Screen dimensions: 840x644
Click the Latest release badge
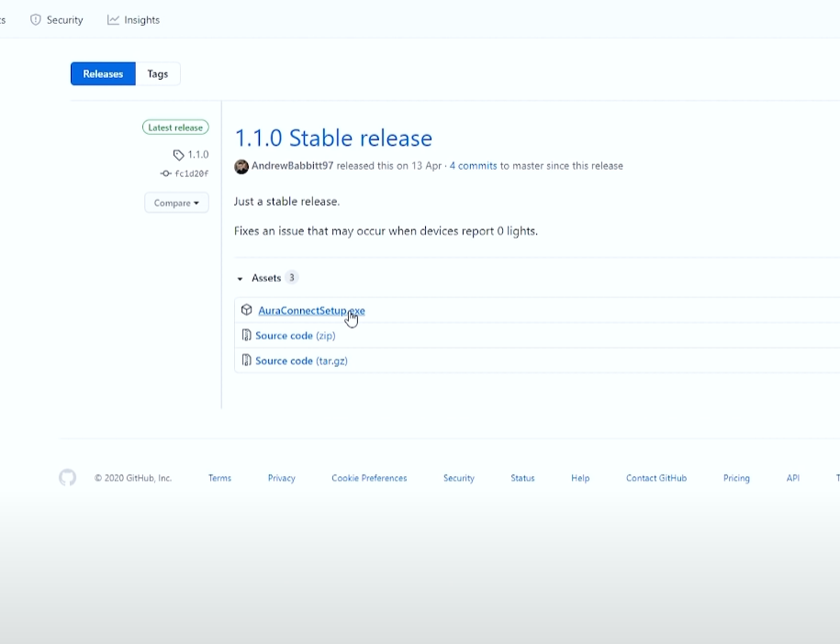pyautogui.click(x=175, y=128)
